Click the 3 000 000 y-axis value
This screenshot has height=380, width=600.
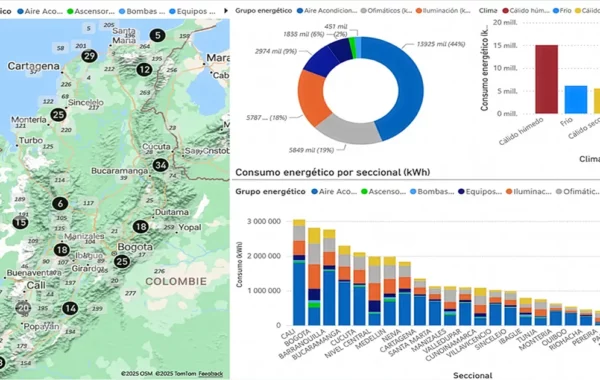(x=264, y=221)
